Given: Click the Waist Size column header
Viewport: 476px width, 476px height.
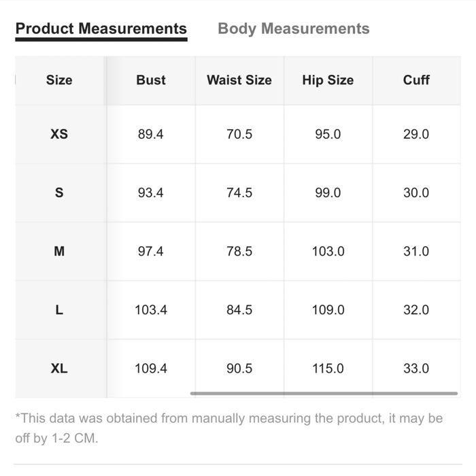Looking at the screenshot, I should pos(239,80).
